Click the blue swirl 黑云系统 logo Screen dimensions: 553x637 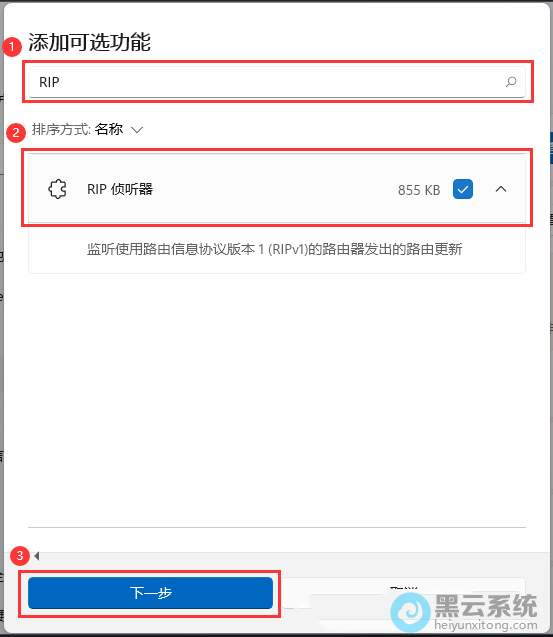pyautogui.click(x=410, y=612)
